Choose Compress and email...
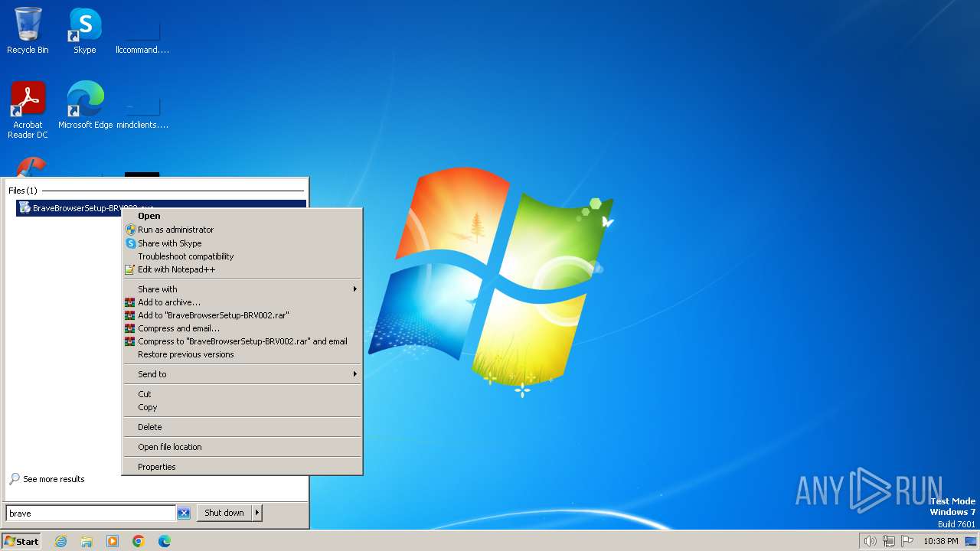The height and width of the screenshot is (551, 980). (242, 328)
